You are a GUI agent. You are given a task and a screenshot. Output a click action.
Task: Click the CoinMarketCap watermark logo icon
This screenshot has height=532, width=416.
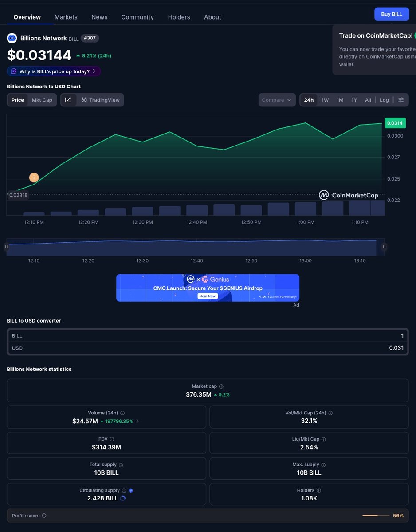pos(324,195)
